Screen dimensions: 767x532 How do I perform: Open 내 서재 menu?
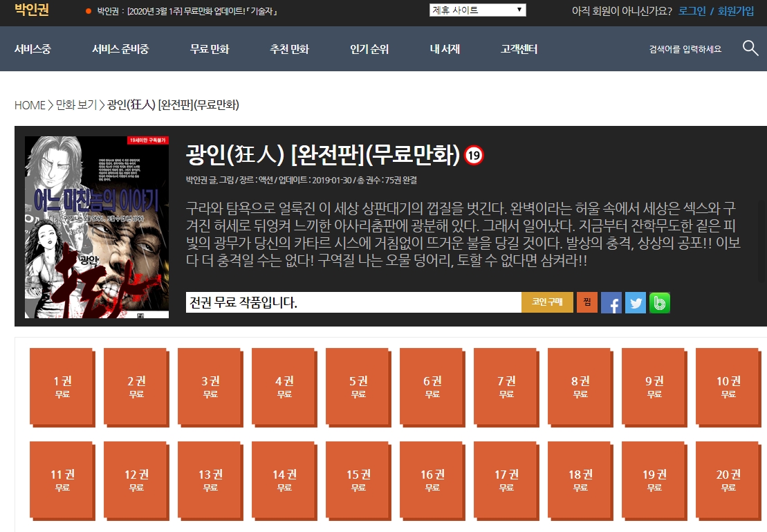pyautogui.click(x=445, y=49)
